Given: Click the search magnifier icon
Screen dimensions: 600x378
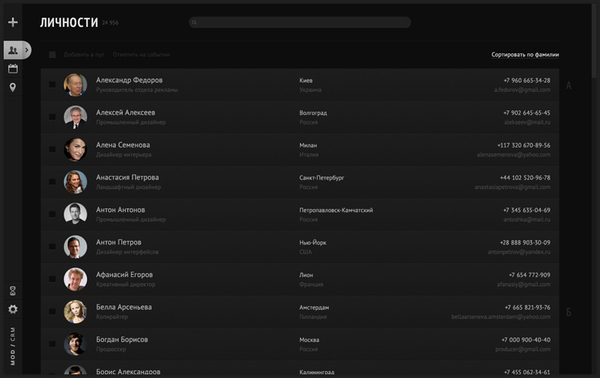Looking at the screenshot, I should (x=194, y=23).
